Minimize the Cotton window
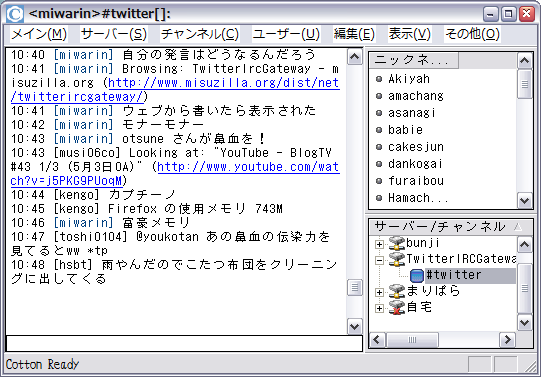The height and width of the screenshot is (377, 541). (x=490, y=14)
